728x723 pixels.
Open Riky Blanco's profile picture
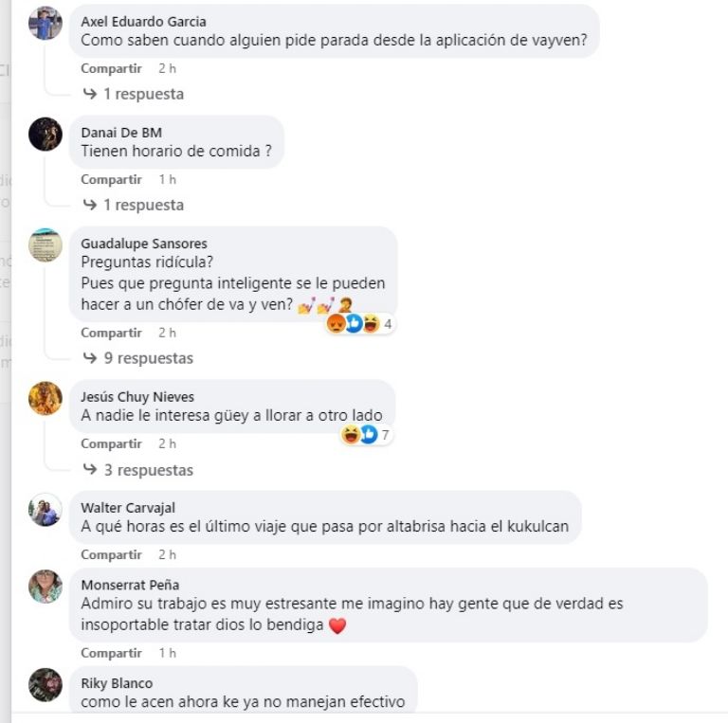point(45,685)
